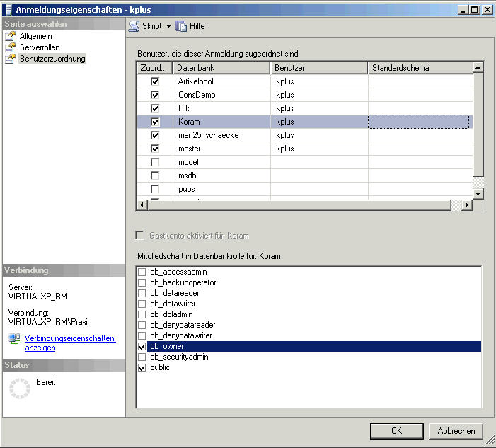Toggle the db_owner role membership

click(142, 346)
